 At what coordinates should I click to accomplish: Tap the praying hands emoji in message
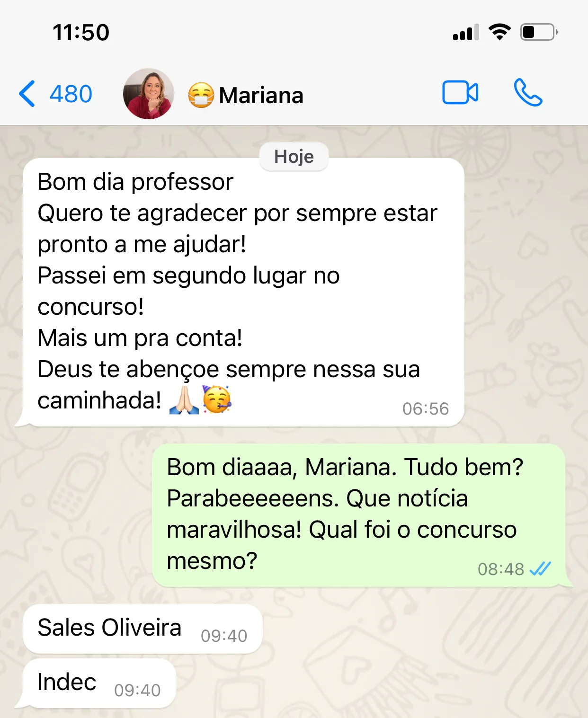point(184,400)
